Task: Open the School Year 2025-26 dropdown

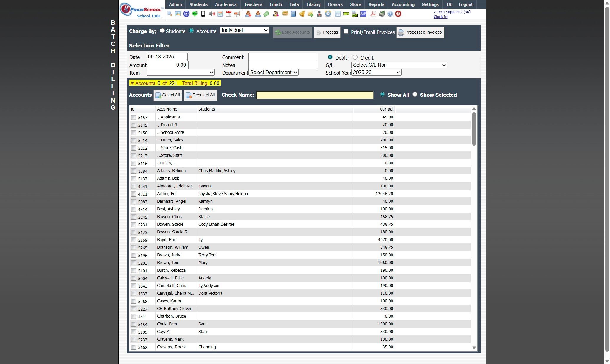Action: point(376,73)
